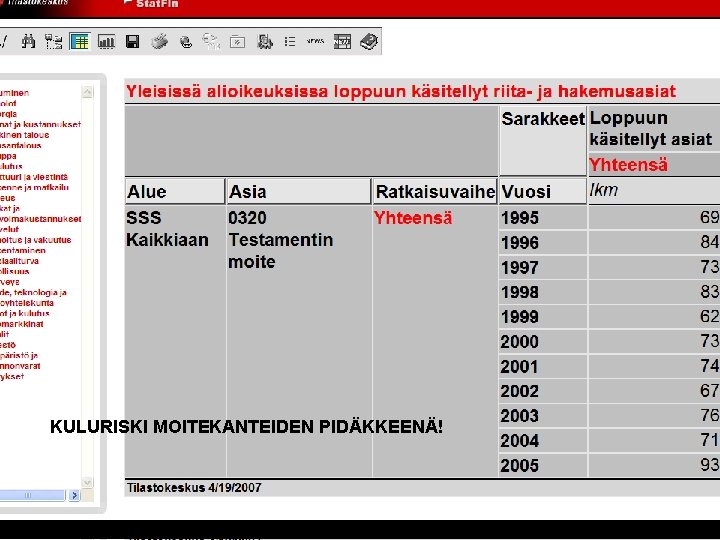The image size is (720, 540).
Task: Open the 'ja viestintä' sidebar topic
Action: (34, 177)
